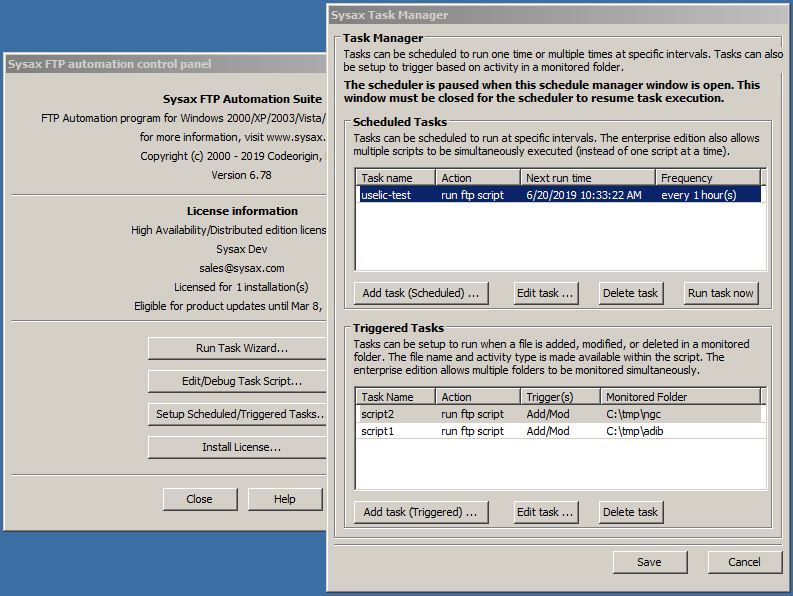Screen dimensions: 793x596
Task: Click the 'Version 6.78' text
Action: tap(241, 175)
